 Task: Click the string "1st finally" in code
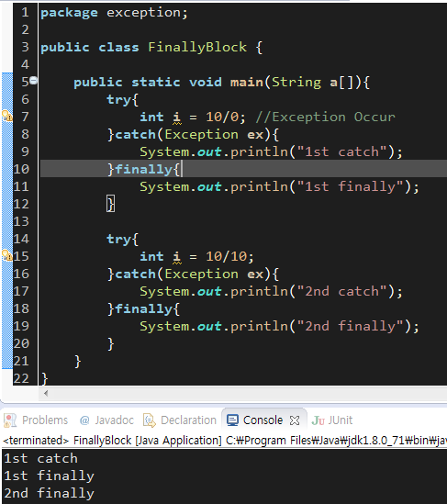click(350, 186)
